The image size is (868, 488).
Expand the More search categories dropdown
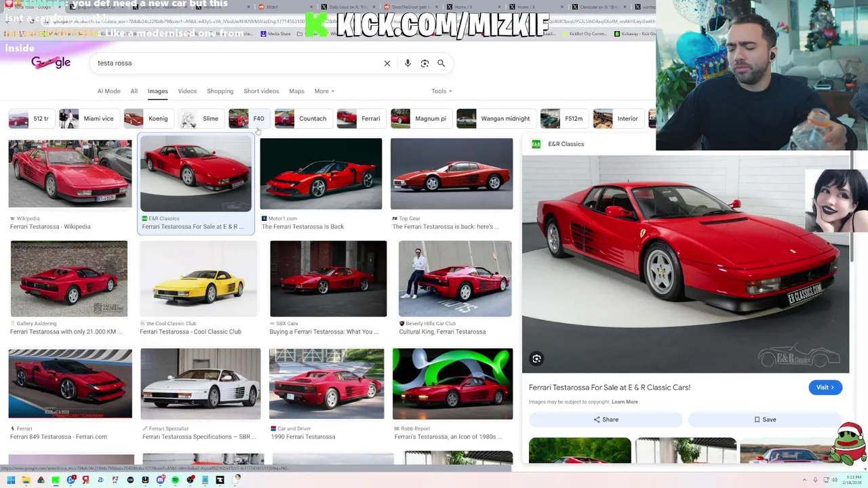[324, 91]
